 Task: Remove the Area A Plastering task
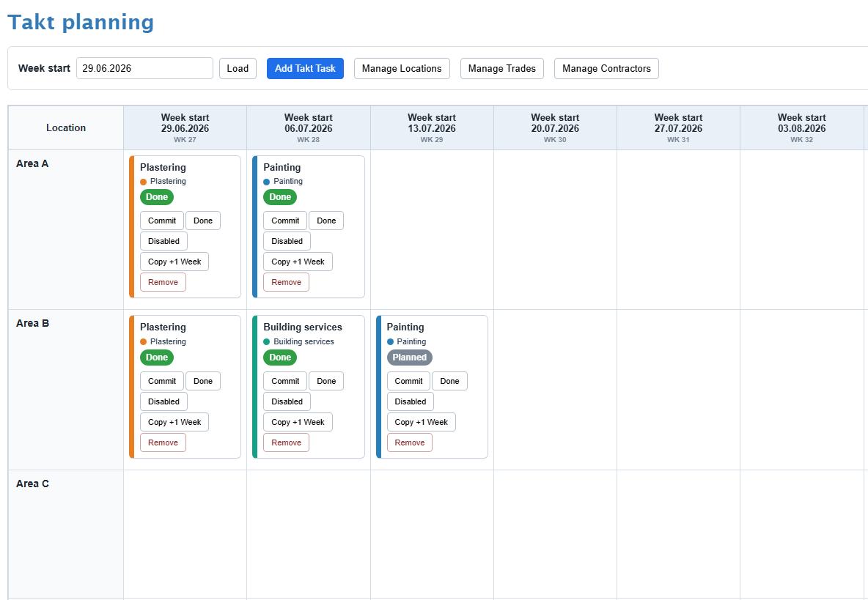[x=163, y=282]
